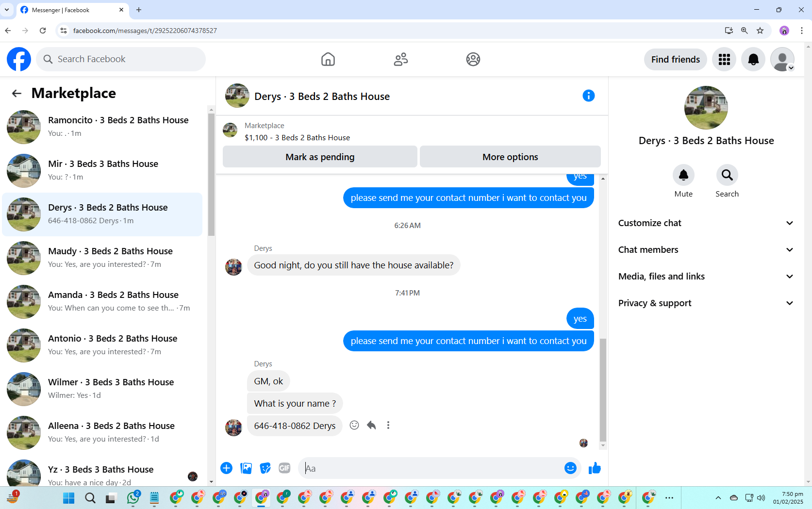812x509 pixels.
Task: Click the browser address bar URL
Action: (145, 31)
